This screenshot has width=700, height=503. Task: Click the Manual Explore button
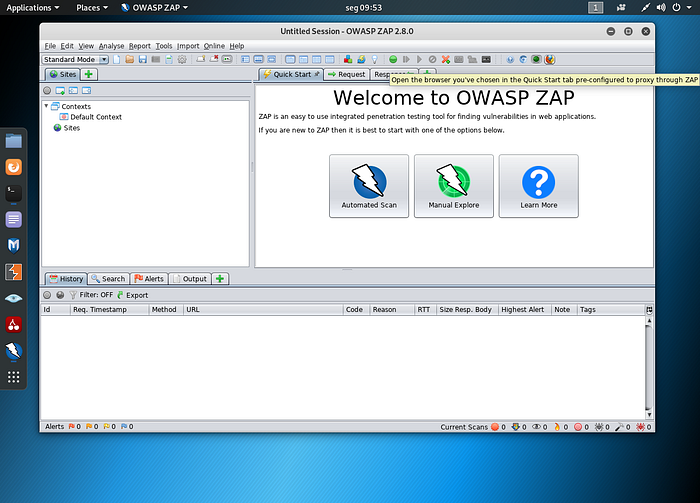(x=454, y=186)
